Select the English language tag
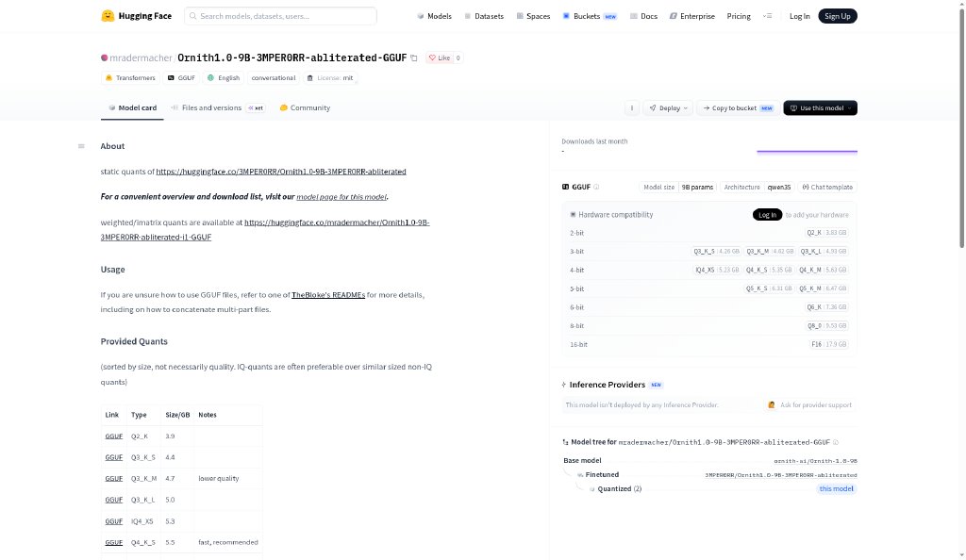This screenshot has width=966, height=560. [x=223, y=77]
